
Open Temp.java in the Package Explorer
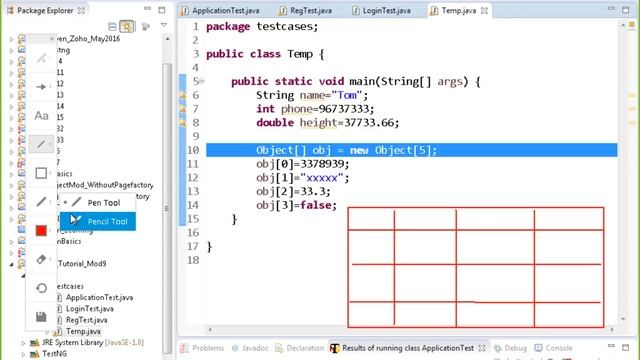(x=83, y=331)
